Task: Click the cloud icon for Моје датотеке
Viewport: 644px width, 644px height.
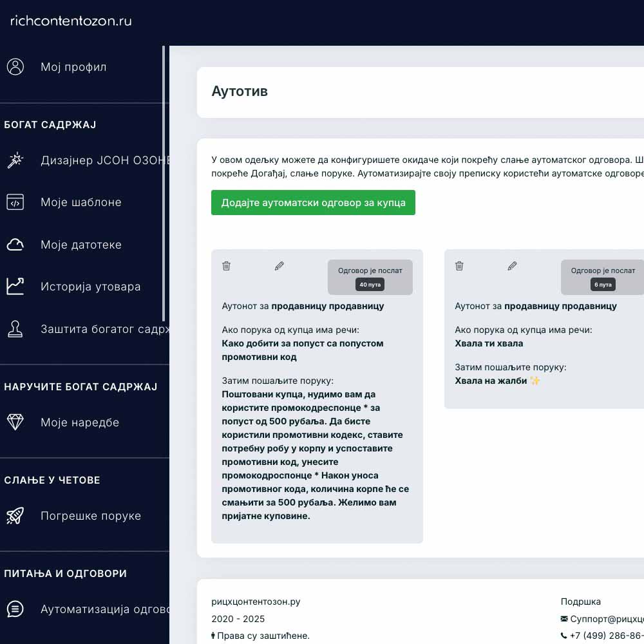Action: coord(15,245)
